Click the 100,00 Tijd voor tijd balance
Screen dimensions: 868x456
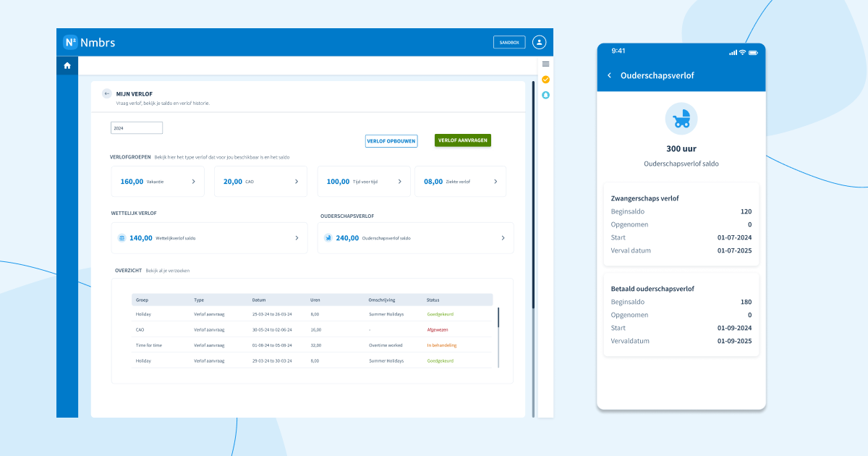click(339, 182)
